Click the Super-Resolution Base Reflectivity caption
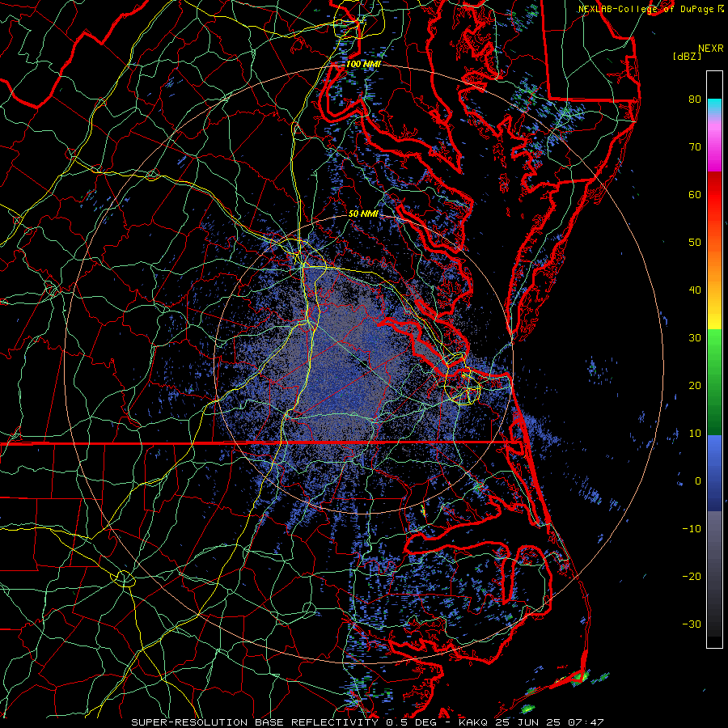Screen dimensions: 728x728 [255, 722]
